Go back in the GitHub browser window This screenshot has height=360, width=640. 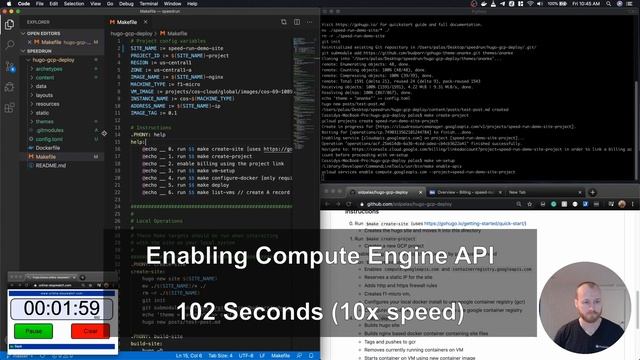[x=327, y=204]
